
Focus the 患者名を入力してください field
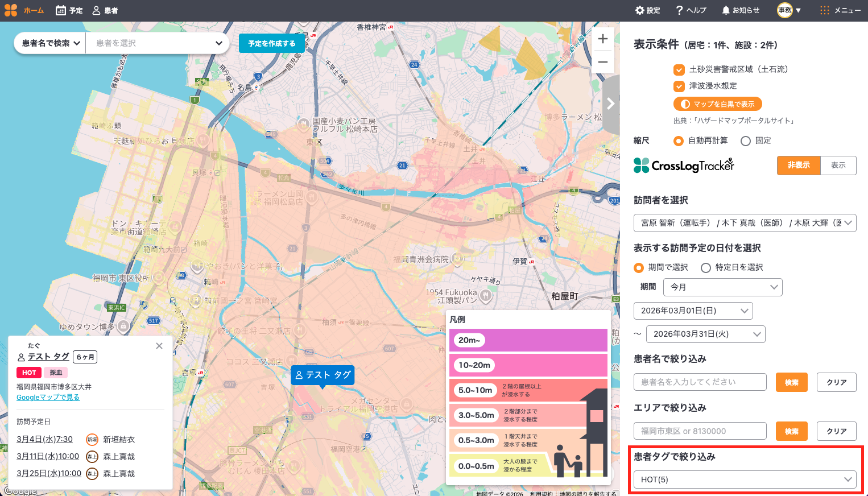pyautogui.click(x=700, y=382)
